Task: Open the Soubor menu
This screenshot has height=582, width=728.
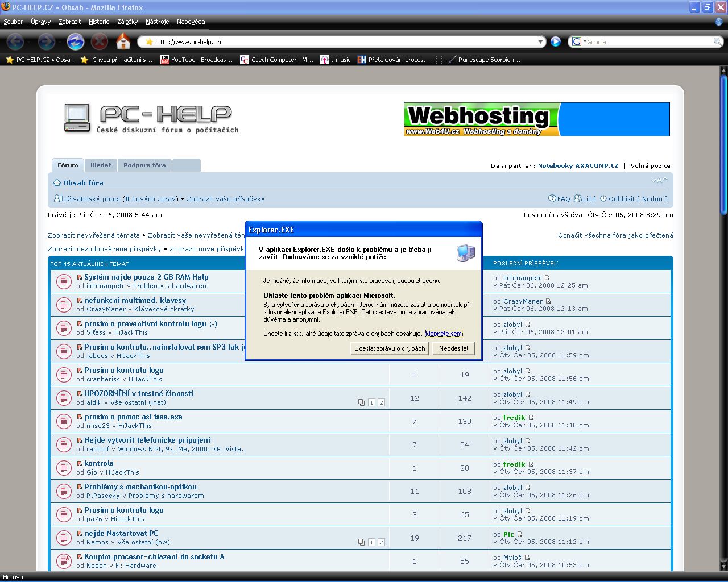Action: click(13, 22)
